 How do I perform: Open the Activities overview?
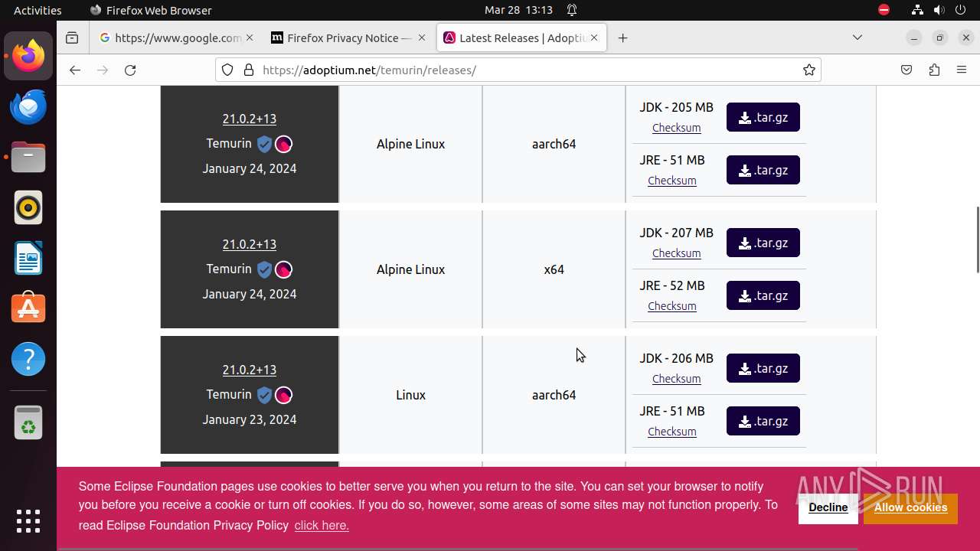[38, 10]
